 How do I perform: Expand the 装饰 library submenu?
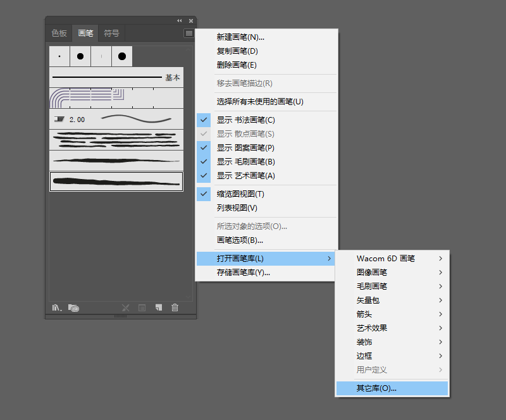tap(392, 342)
